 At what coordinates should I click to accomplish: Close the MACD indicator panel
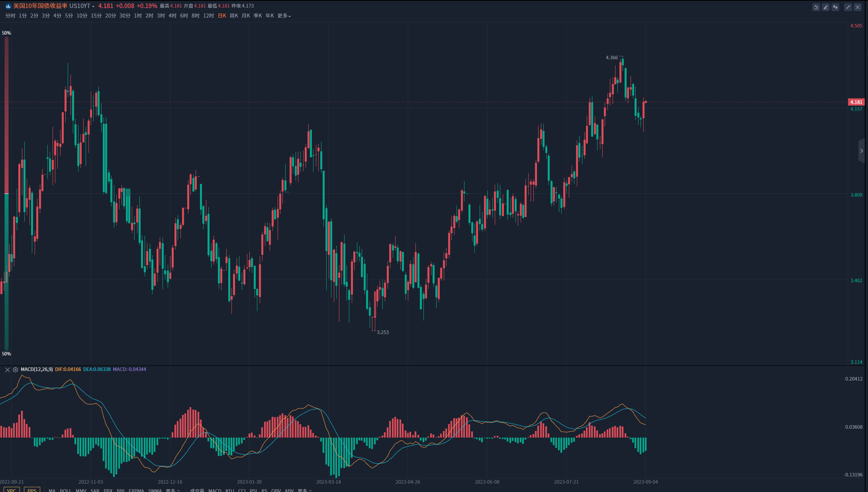point(7,369)
